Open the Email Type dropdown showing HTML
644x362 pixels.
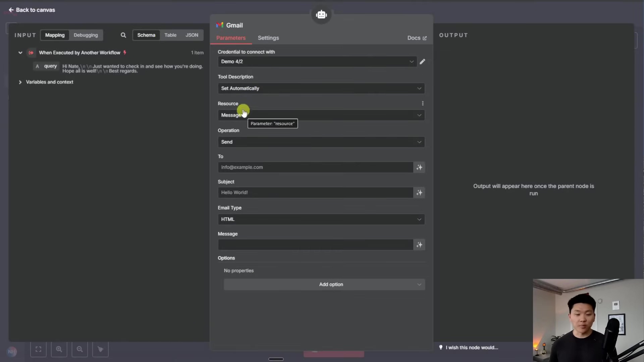tap(321, 219)
